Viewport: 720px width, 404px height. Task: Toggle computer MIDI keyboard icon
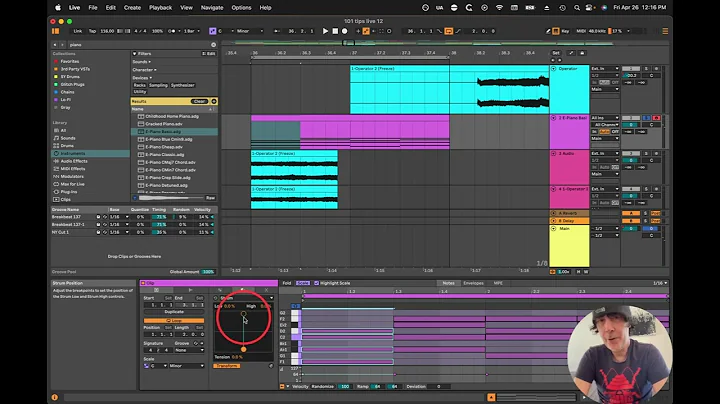click(x=556, y=31)
